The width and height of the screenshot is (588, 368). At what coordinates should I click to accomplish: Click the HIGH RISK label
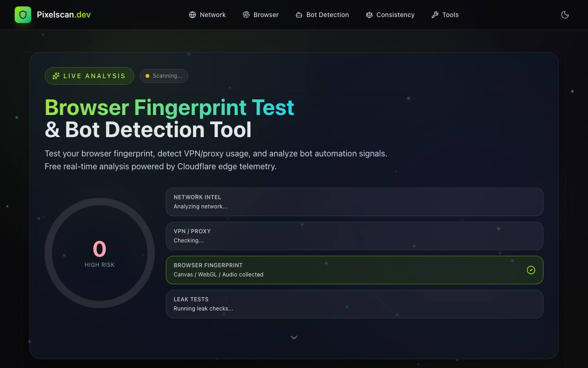(x=100, y=265)
